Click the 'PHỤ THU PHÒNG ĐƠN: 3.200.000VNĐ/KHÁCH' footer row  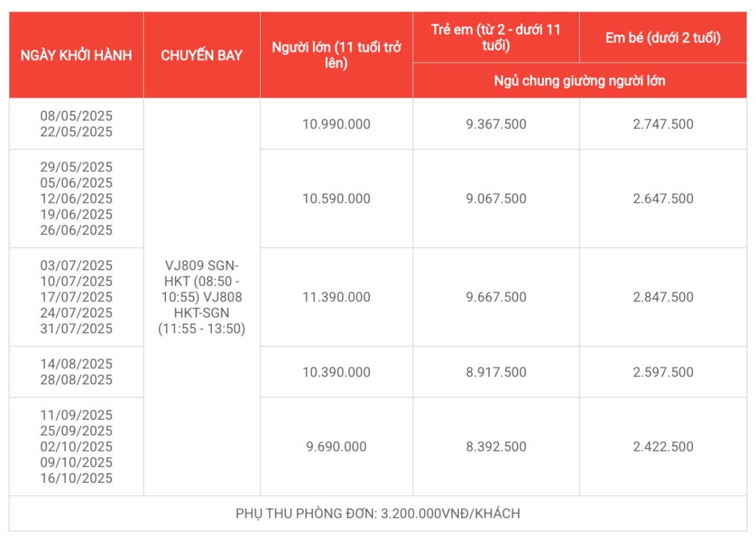pyautogui.click(x=378, y=514)
